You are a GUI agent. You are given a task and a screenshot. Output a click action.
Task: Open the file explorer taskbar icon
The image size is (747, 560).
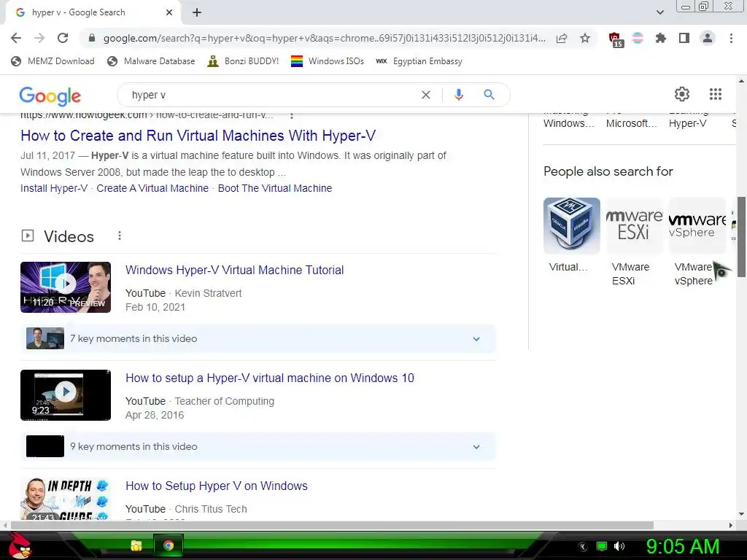[136, 545]
